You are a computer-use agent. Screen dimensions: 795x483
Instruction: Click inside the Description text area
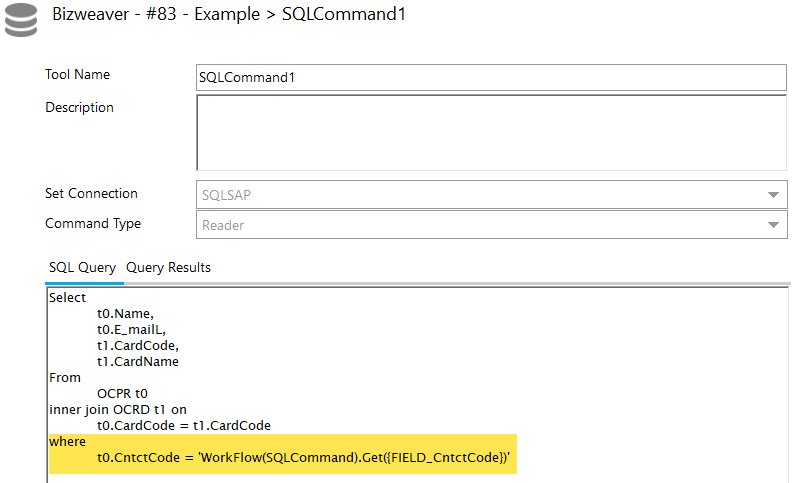click(491, 133)
